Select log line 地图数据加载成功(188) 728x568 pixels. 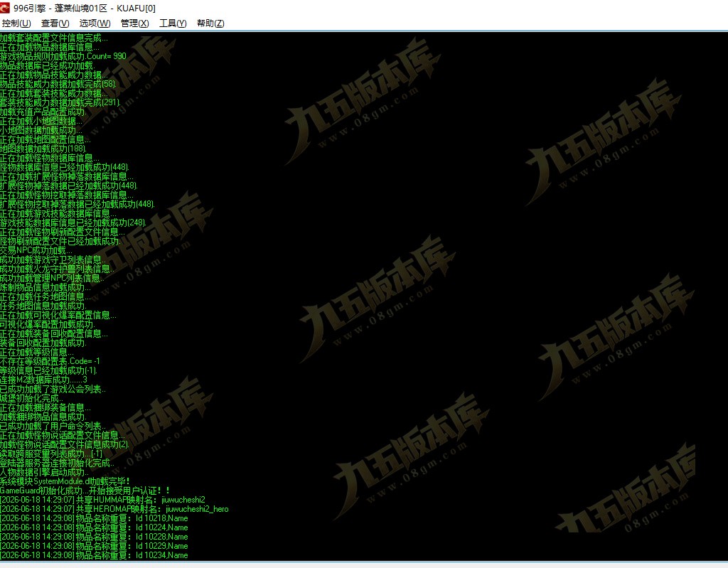[43, 149]
